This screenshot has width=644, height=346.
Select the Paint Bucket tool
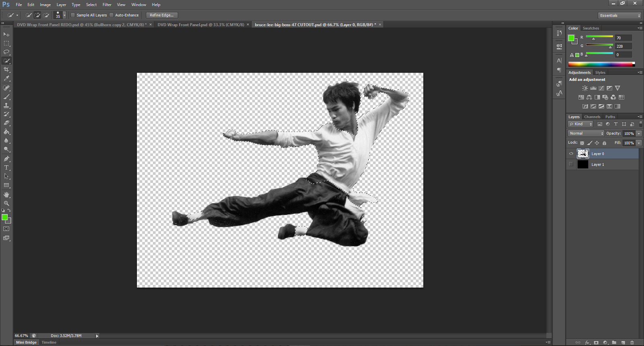pos(6,132)
